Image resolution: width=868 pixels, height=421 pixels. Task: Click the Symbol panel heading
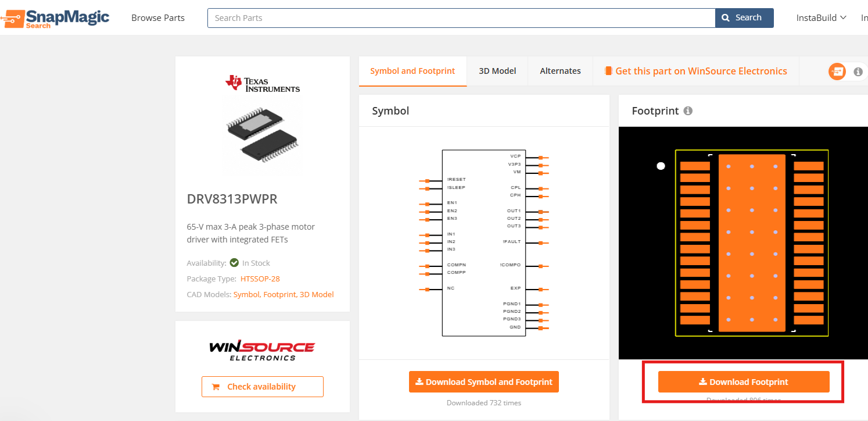coord(390,110)
